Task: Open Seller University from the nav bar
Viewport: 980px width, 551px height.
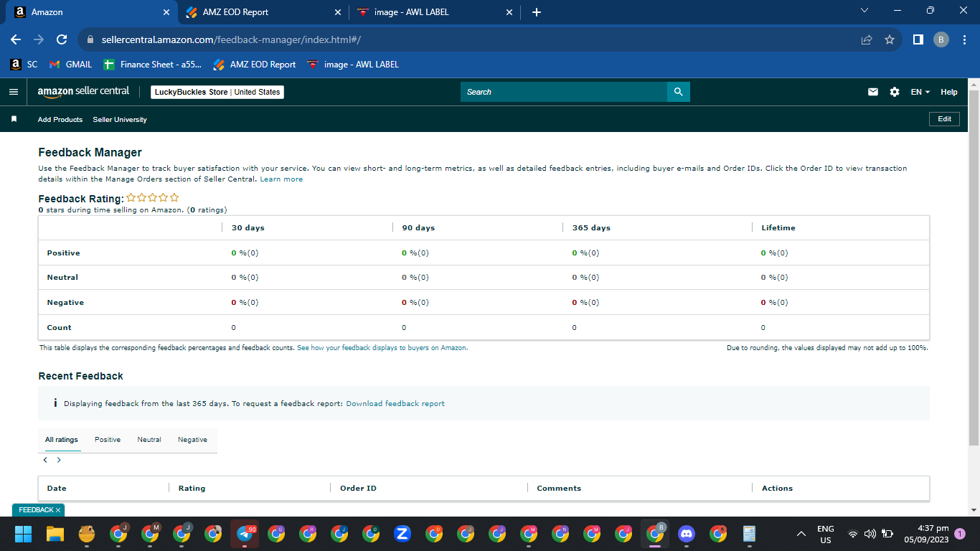Action: [x=120, y=120]
